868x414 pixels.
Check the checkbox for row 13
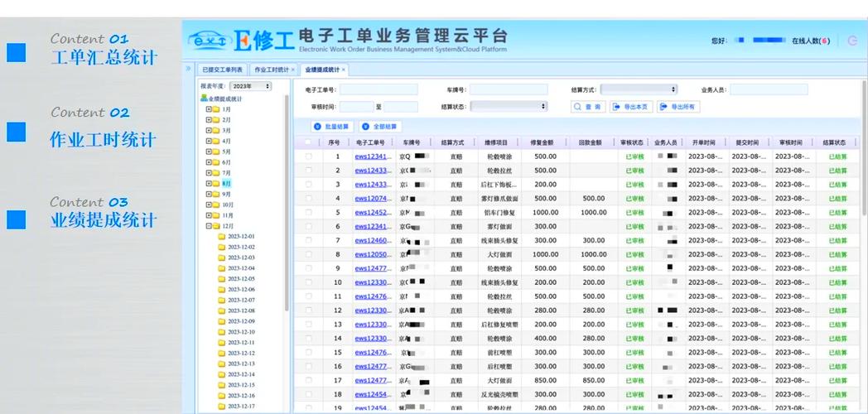pyautogui.click(x=308, y=325)
